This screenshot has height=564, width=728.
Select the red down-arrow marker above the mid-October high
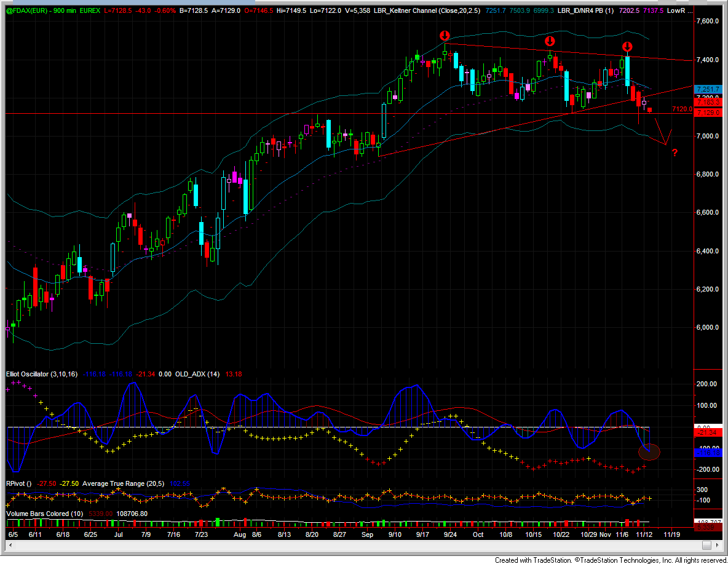550,41
